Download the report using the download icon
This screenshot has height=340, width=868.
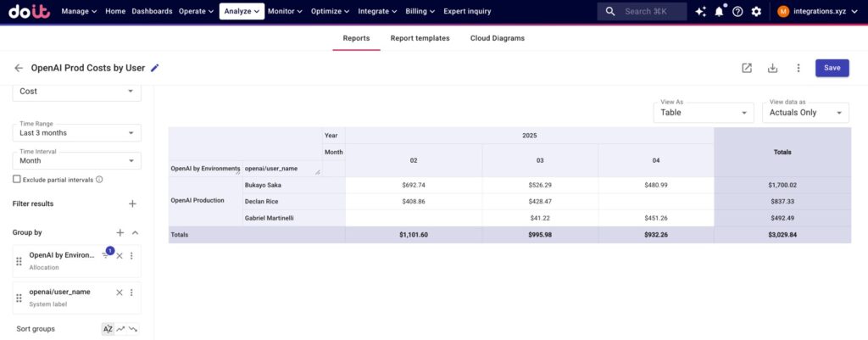[x=772, y=68]
